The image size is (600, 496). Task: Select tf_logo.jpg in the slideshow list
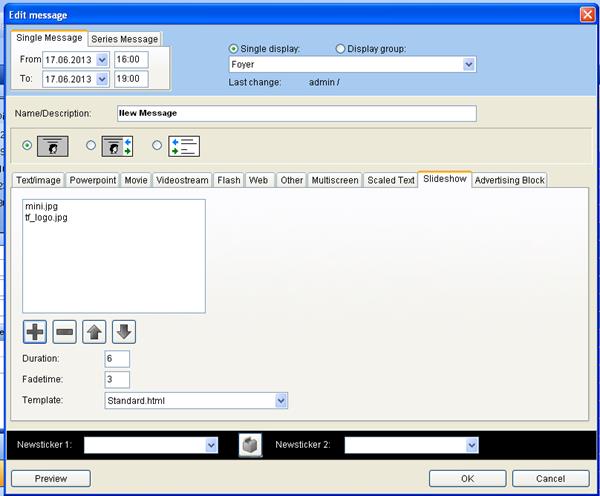pos(46,217)
